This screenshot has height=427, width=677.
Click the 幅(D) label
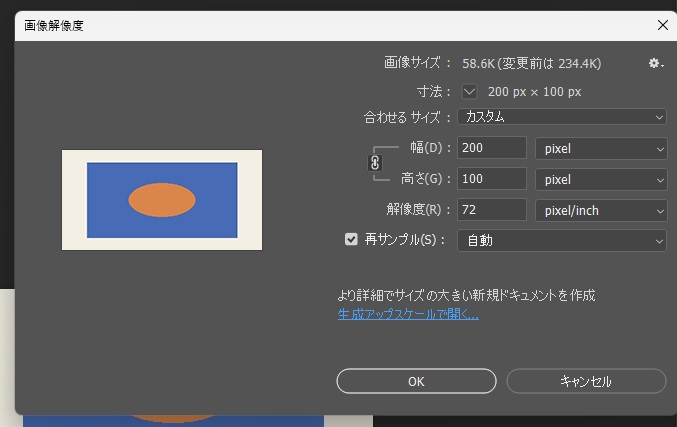pos(430,148)
